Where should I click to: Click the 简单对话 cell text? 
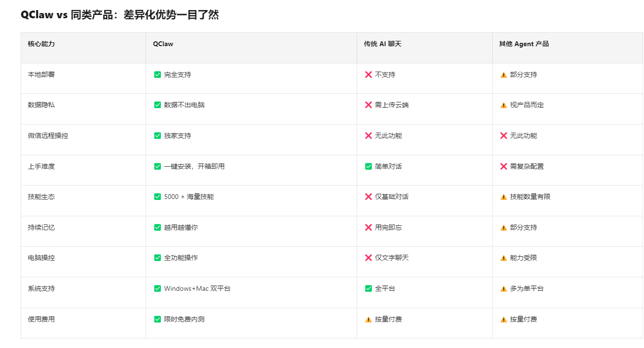point(388,166)
